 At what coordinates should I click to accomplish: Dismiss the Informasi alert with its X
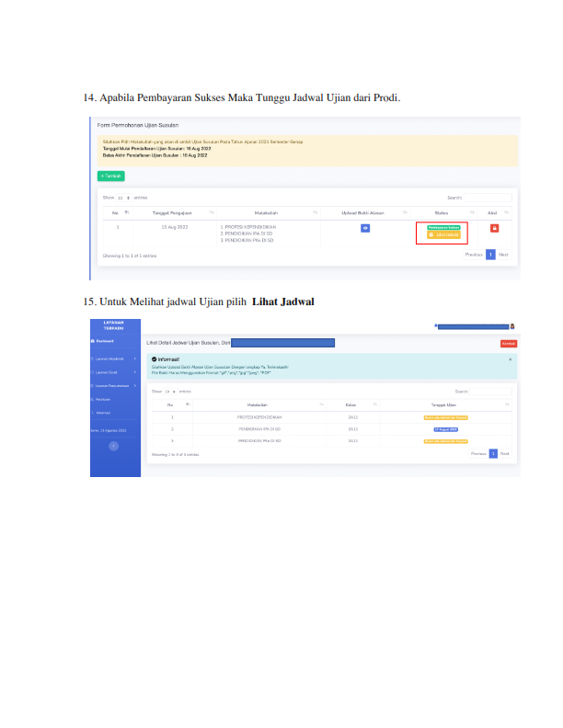[x=510, y=359]
